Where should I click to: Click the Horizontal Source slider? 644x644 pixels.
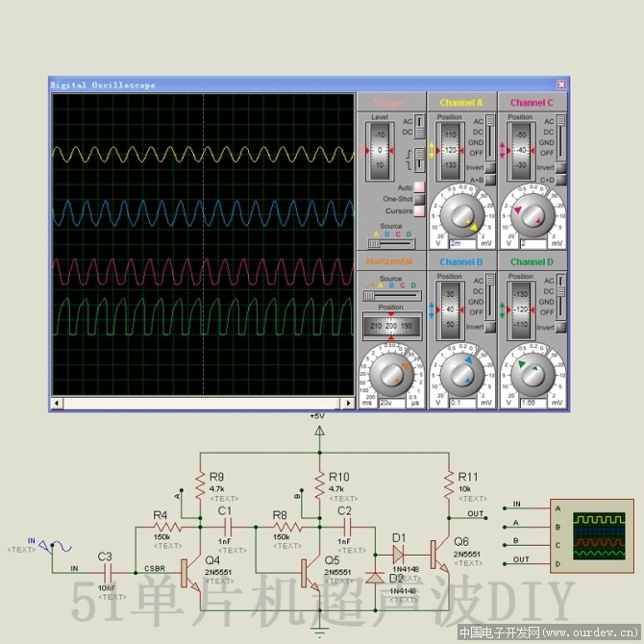(x=391, y=295)
